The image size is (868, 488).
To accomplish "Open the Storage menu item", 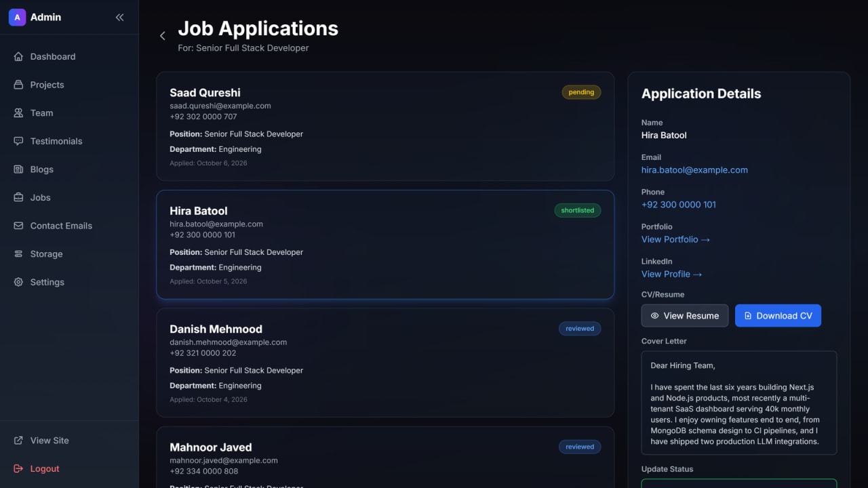I will (x=69, y=254).
